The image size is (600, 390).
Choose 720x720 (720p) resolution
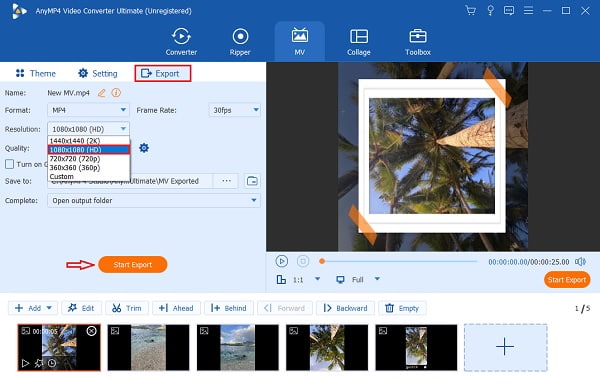pos(88,158)
